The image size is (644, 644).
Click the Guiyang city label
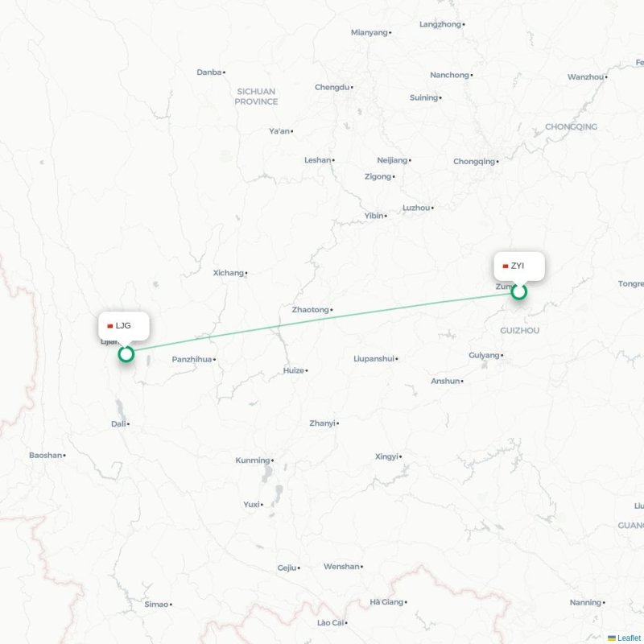pyautogui.click(x=484, y=355)
